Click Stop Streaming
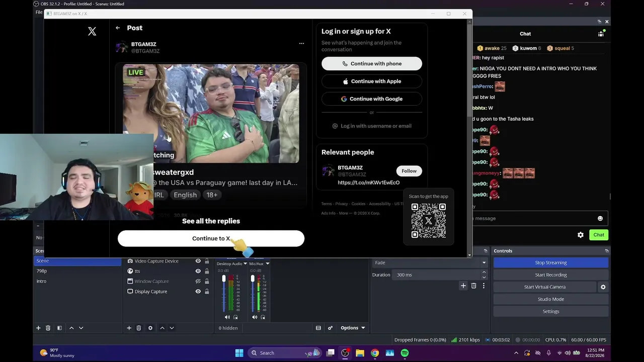Image resolution: width=644 pixels, height=362 pixels. point(550,262)
